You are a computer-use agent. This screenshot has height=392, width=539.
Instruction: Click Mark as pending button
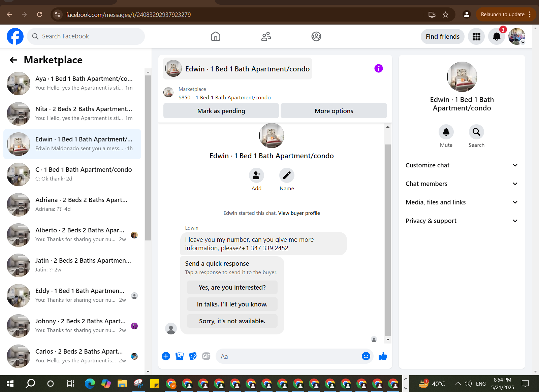point(221,111)
